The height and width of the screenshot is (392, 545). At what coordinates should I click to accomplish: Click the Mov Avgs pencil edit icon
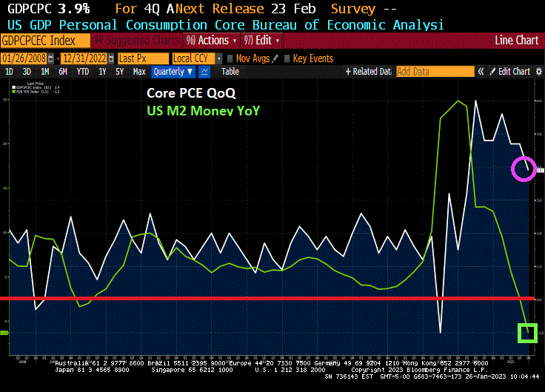coord(275,58)
